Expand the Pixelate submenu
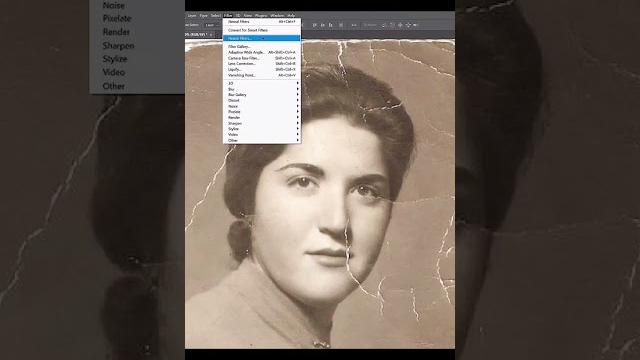The width and height of the screenshot is (640, 360). point(262,112)
